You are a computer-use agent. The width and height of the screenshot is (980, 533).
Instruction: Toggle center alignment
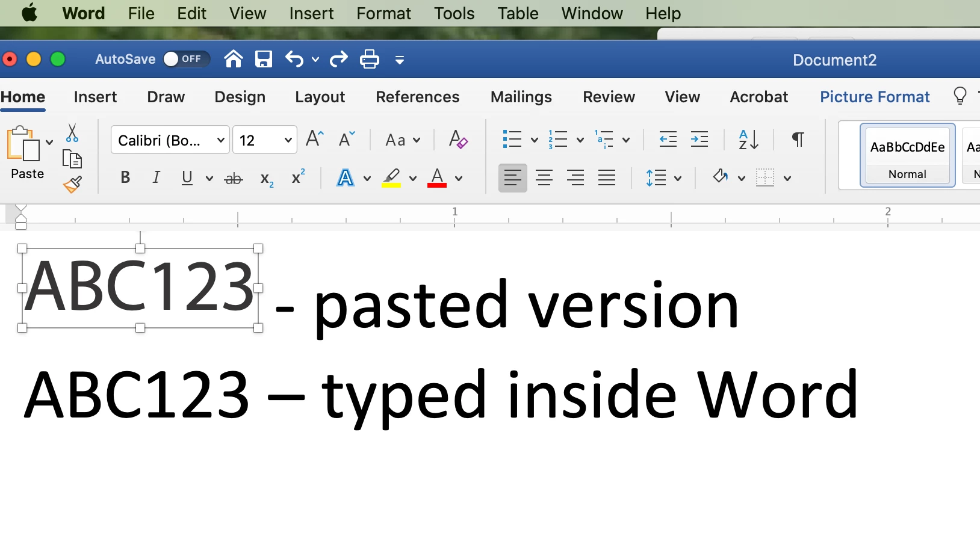coord(544,178)
